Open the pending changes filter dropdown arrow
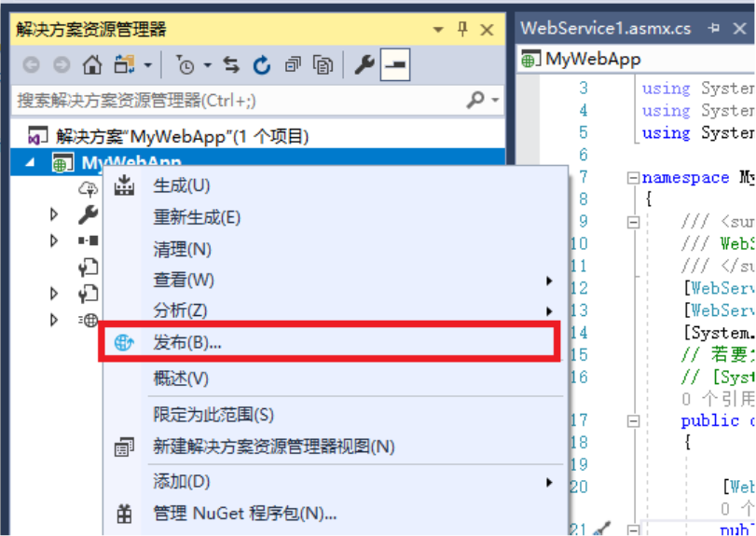 [x=208, y=65]
